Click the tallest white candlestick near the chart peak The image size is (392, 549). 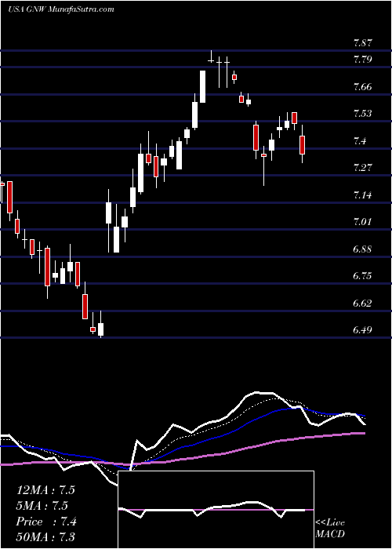click(x=202, y=86)
